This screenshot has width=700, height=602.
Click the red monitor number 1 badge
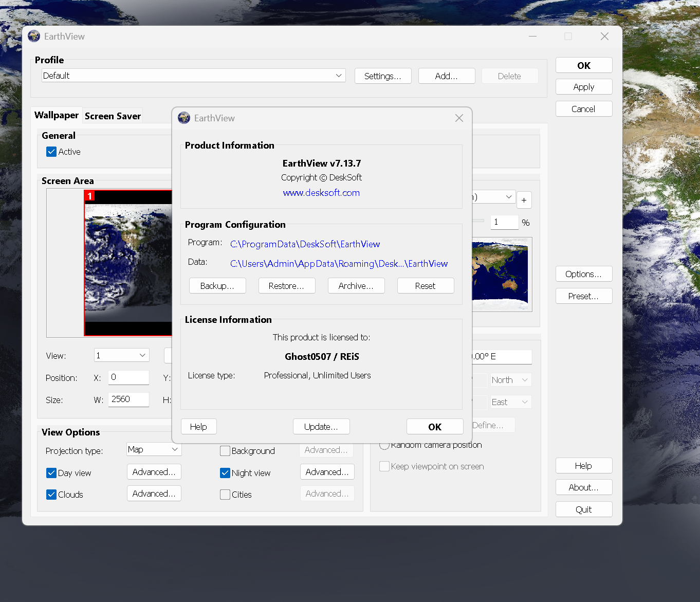tap(90, 195)
